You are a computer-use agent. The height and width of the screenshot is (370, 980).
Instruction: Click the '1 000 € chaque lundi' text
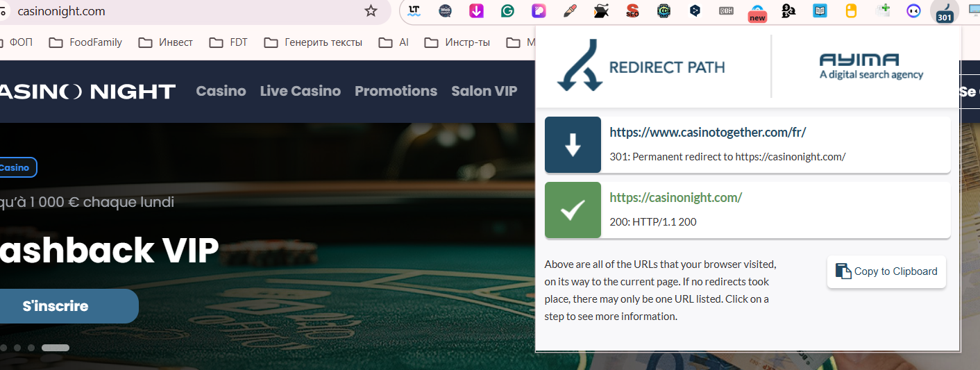103,202
